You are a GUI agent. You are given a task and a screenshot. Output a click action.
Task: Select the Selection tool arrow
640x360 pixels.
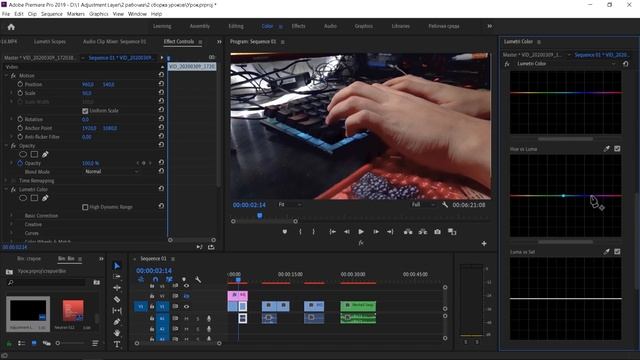pyautogui.click(x=117, y=266)
